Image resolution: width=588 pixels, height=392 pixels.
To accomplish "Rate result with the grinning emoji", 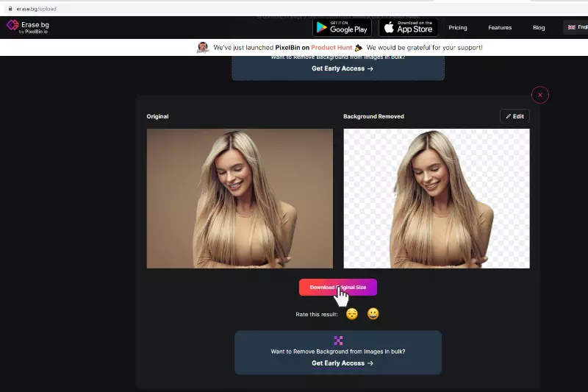I will [373, 313].
